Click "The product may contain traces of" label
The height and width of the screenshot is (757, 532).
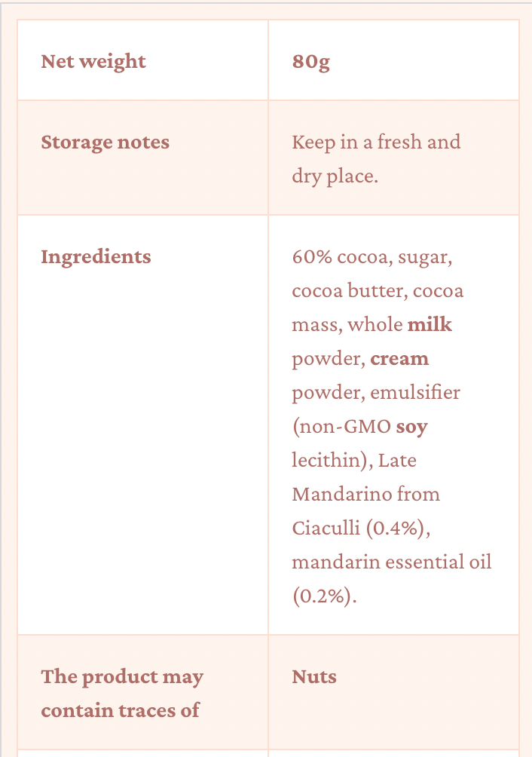[122, 693]
